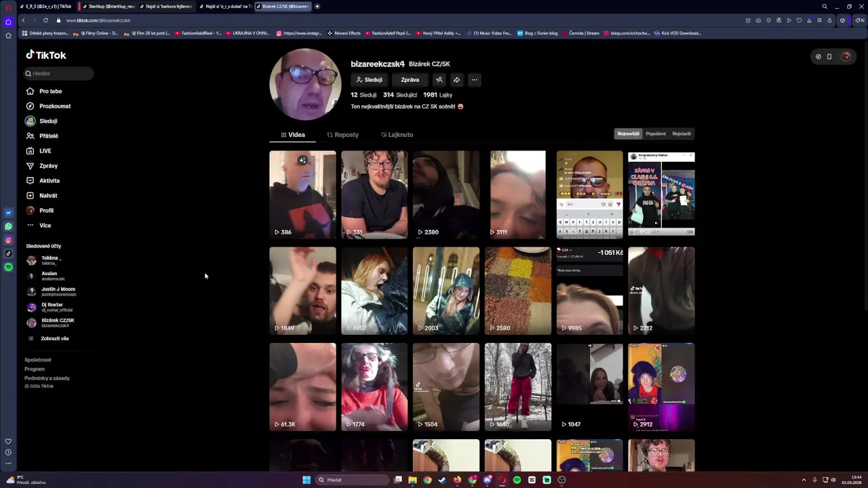Go back in browser history
The height and width of the screenshot is (488, 868).
(23, 20)
